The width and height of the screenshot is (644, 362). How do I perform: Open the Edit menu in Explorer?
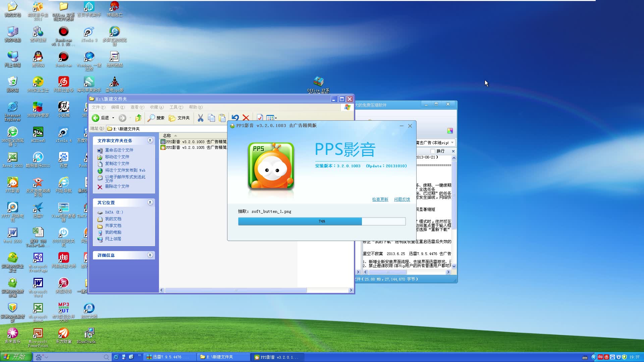[118, 107]
